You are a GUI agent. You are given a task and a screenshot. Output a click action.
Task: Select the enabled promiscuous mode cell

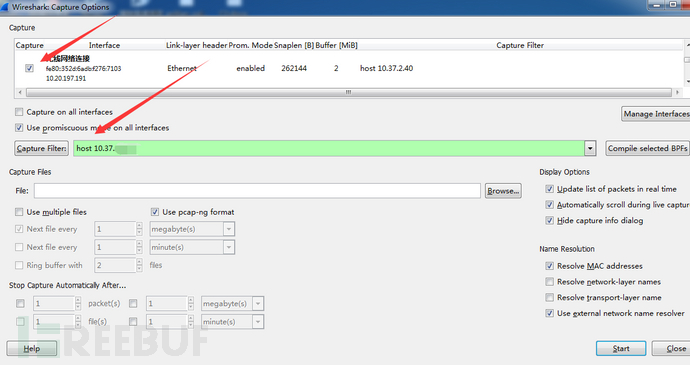pyautogui.click(x=250, y=68)
